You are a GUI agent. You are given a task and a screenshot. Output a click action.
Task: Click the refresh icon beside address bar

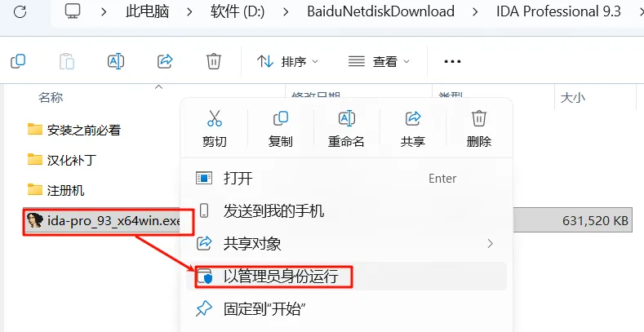(20, 11)
